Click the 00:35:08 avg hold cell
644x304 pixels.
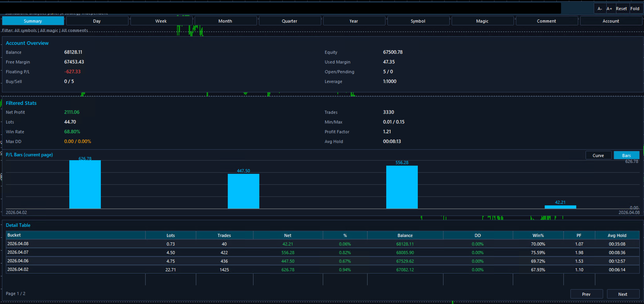click(617, 244)
